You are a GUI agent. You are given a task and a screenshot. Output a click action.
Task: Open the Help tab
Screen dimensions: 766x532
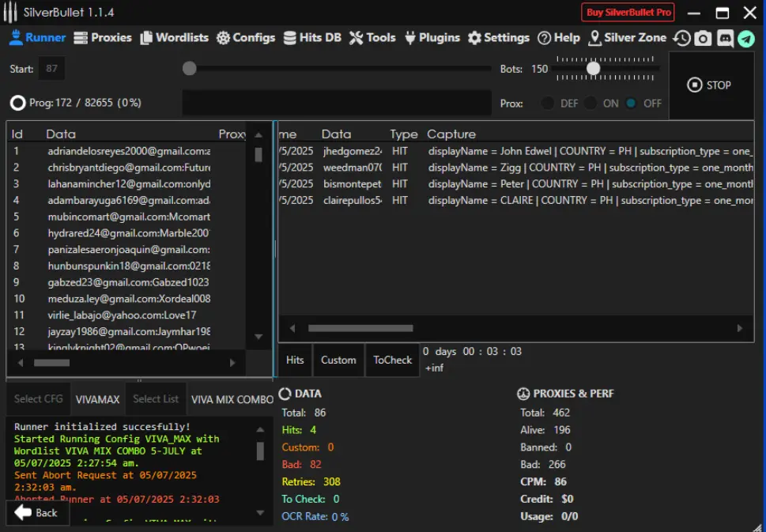pyautogui.click(x=558, y=38)
